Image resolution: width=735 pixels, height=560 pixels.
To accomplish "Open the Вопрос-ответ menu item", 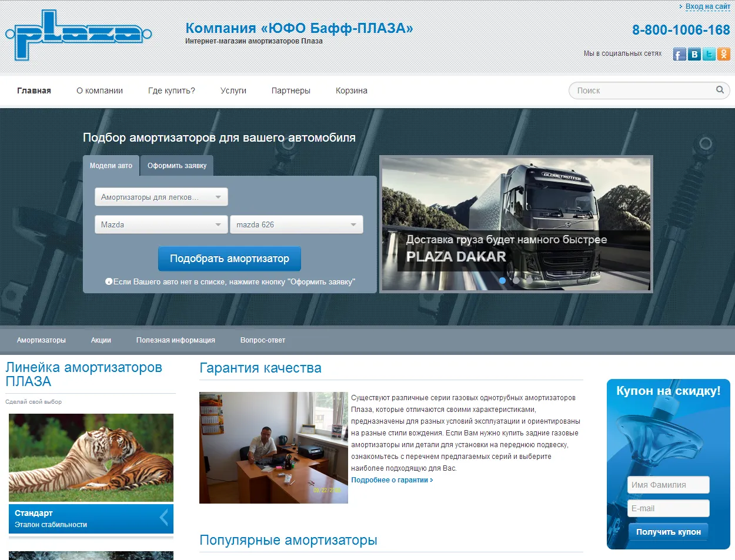I will [x=263, y=340].
